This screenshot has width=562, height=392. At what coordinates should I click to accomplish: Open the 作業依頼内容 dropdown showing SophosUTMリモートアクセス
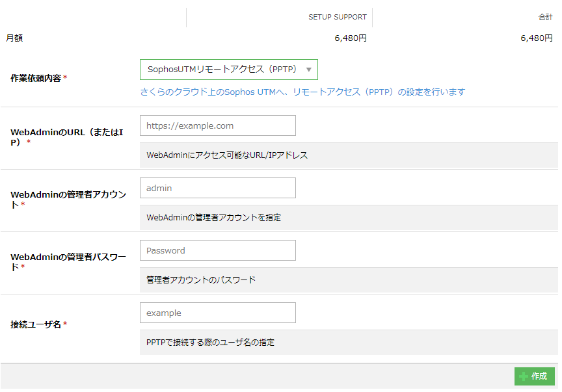(x=221, y=69)
